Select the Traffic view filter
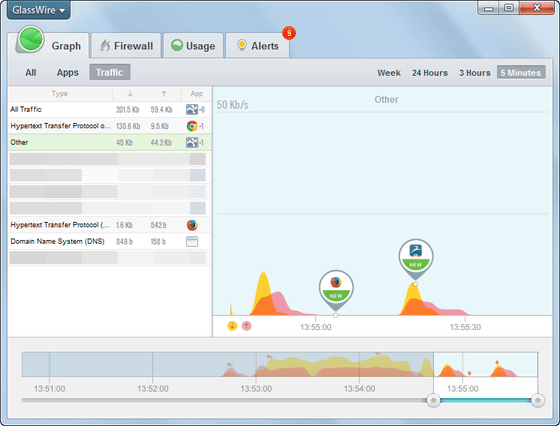The image size is (560, 426). [110, 72]
